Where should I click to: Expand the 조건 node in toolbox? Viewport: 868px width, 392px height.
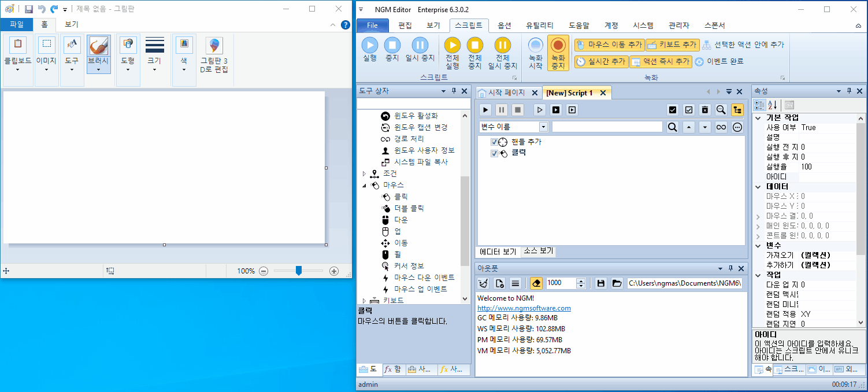(x=364, y=173)
